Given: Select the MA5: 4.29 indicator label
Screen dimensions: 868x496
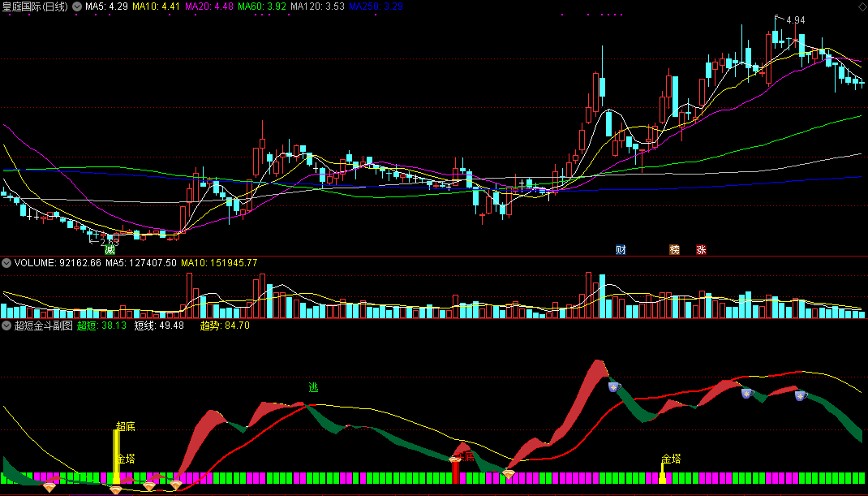Looking at the screenshot, I should [106, 6].
